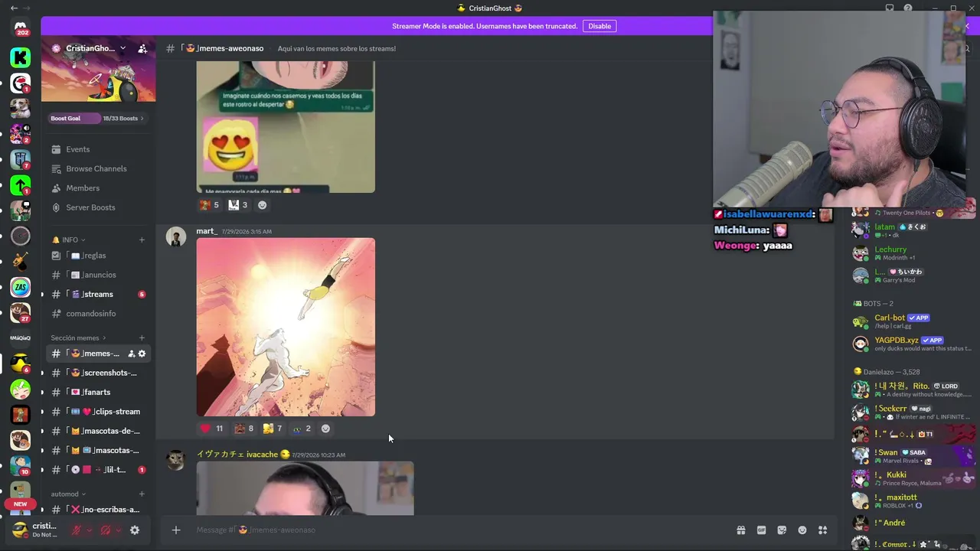This screenshot has width=980, height=551.
Task: Collapse the INFO category
Action: coord(69,240)
